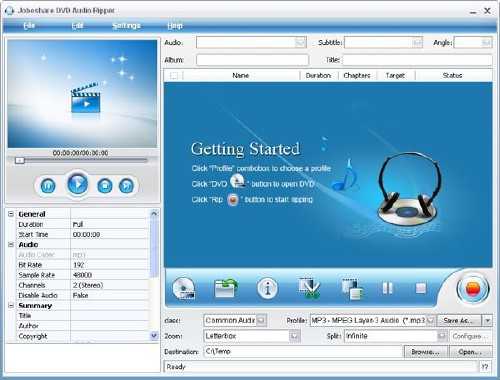Click the clip trim scissors icon
Image resolution: width=500 pixels, height=380 pixels.
309,288
